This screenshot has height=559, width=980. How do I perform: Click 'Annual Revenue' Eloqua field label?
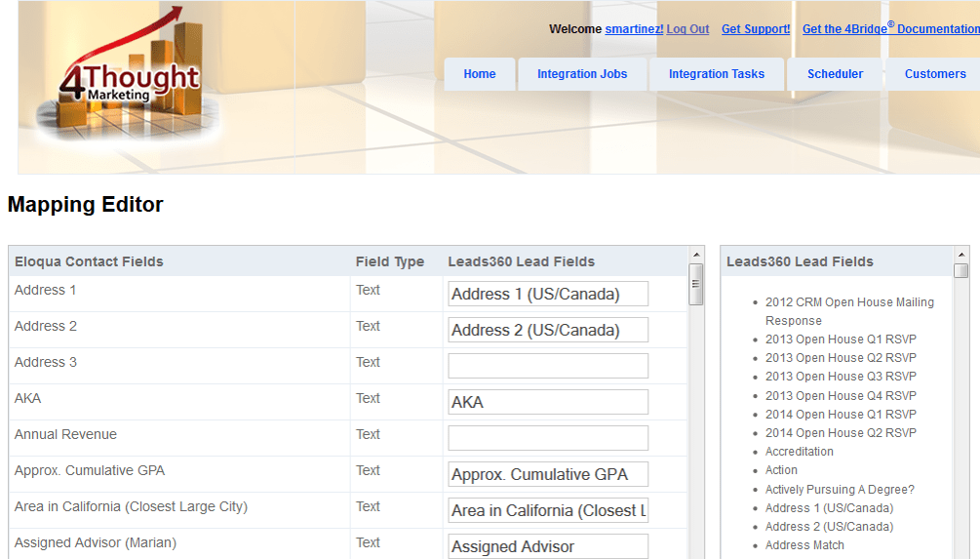pos(65,434)
